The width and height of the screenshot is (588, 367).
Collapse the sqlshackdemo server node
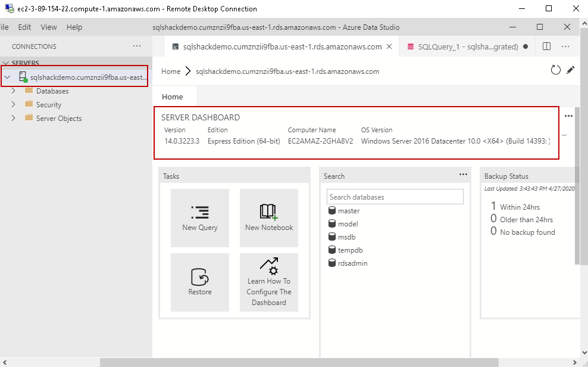(x=7, y=77)
